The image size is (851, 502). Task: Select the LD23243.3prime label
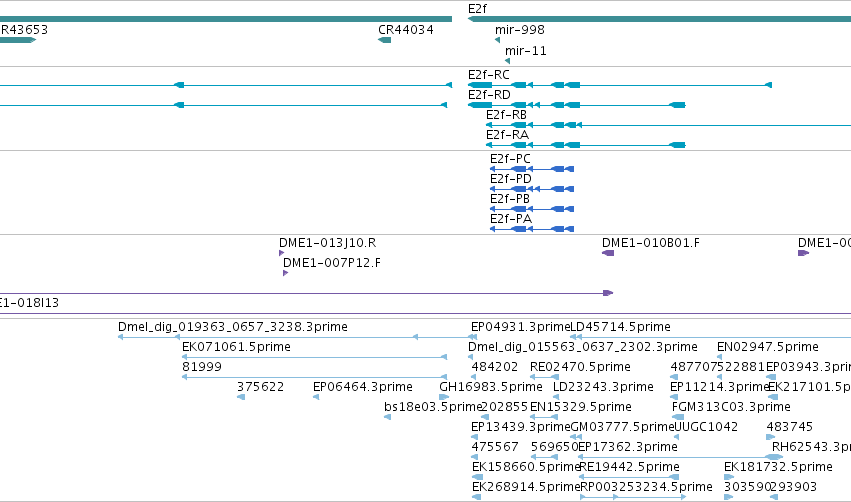[x=603, y=387]
